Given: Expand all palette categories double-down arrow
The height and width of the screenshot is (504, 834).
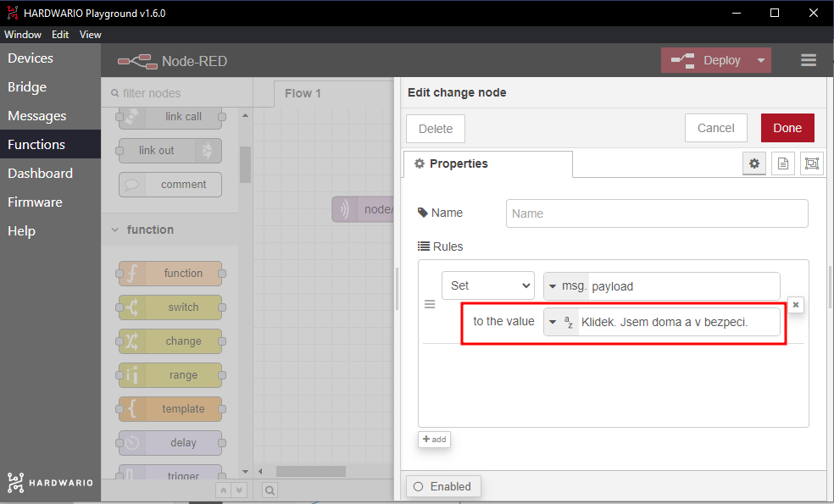Looking at the screenshot, I should click(x=239, y=490).
